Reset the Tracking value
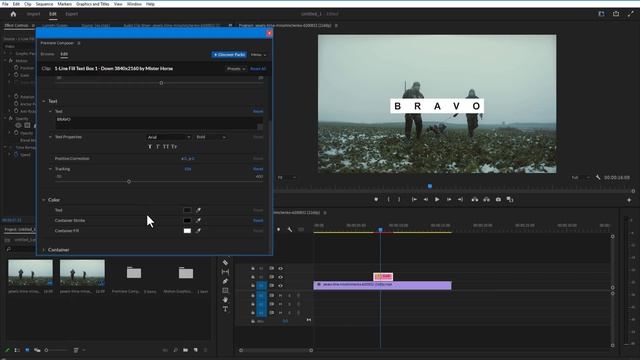The image size is (640, 360). point(258,169)
